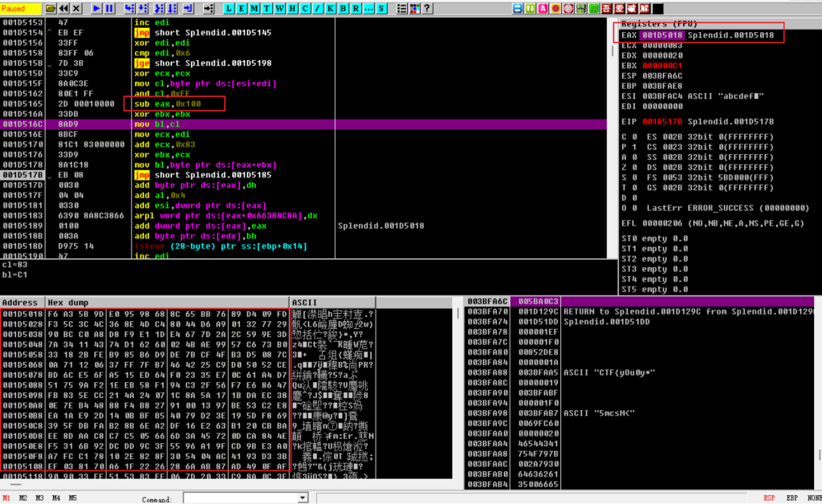The image size is (822, 504).
Task: Click inside the Command input field
Action: [241, 498]
